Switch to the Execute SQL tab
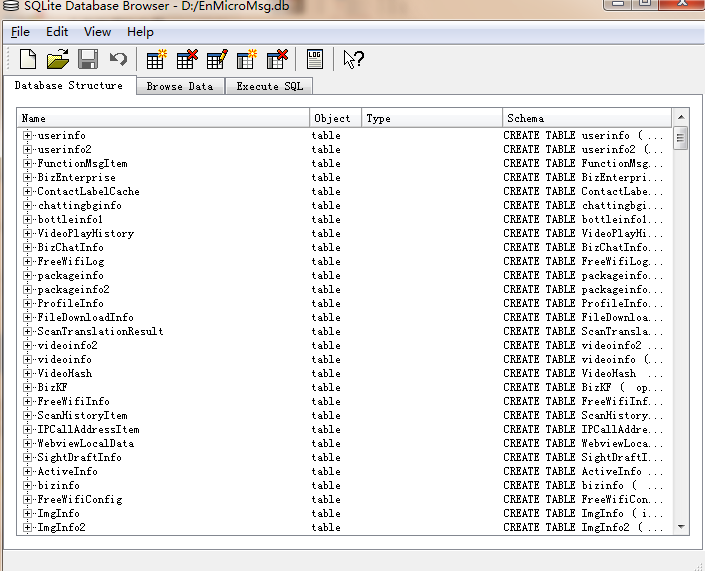This screenshot has width=705, height=571. (269, 86)
